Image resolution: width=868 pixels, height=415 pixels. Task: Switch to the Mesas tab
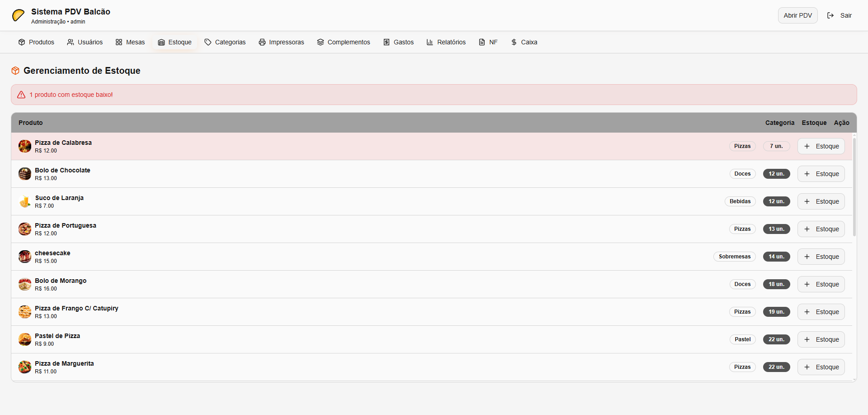point(130,42)
